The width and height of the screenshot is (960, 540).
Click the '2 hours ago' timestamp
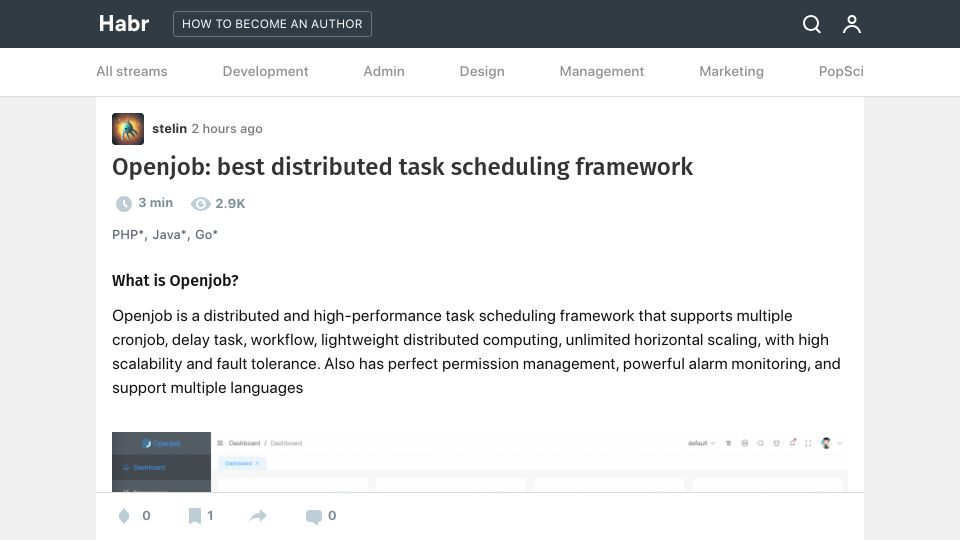tap(227, 129)
